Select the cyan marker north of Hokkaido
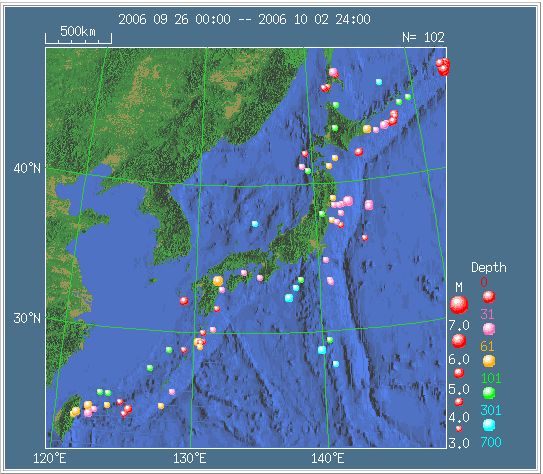Viewport: 543px width, 474px height. click(379, 82)
